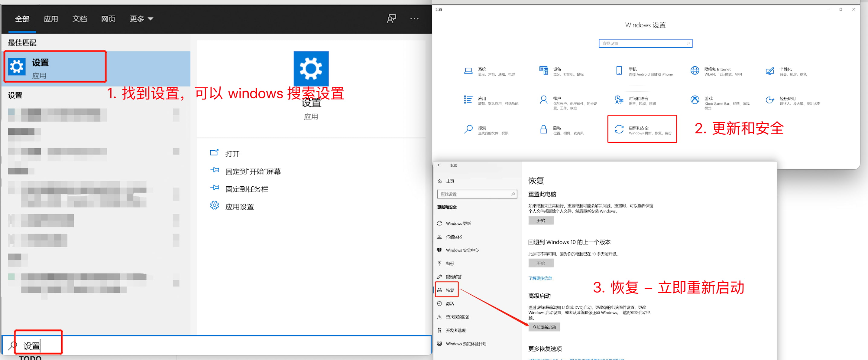The height and width of the screenshot is (360, 868).
Task: Click the search text box containing 设置
Action: [x=216, y=345]
